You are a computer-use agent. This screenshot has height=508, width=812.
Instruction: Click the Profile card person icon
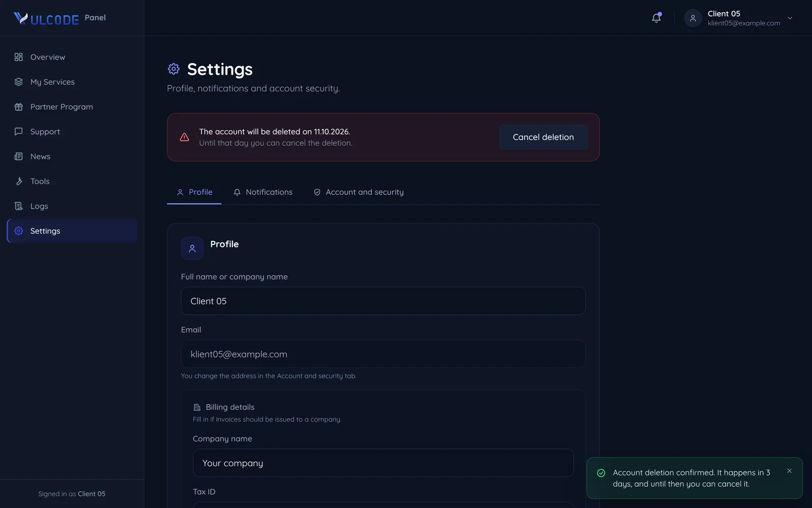[x=192, y=248]
